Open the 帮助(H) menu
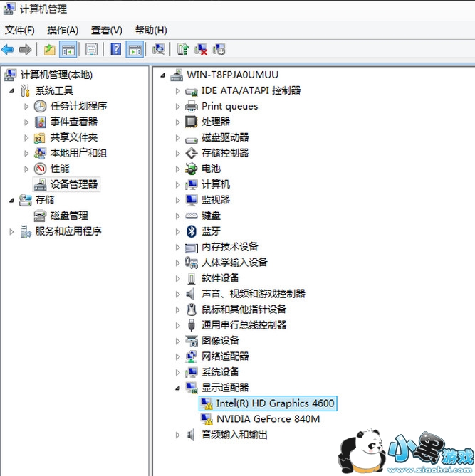The height and width of the screenshot is (476, 475). click(x=151, y=30)
